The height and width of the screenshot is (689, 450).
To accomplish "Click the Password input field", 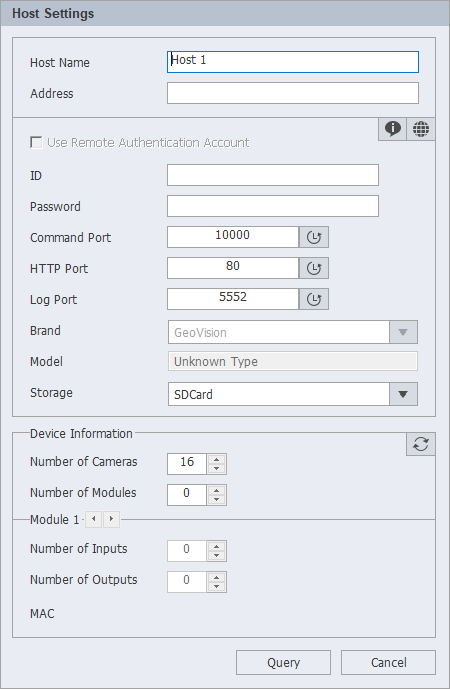I will coord(273,206).
